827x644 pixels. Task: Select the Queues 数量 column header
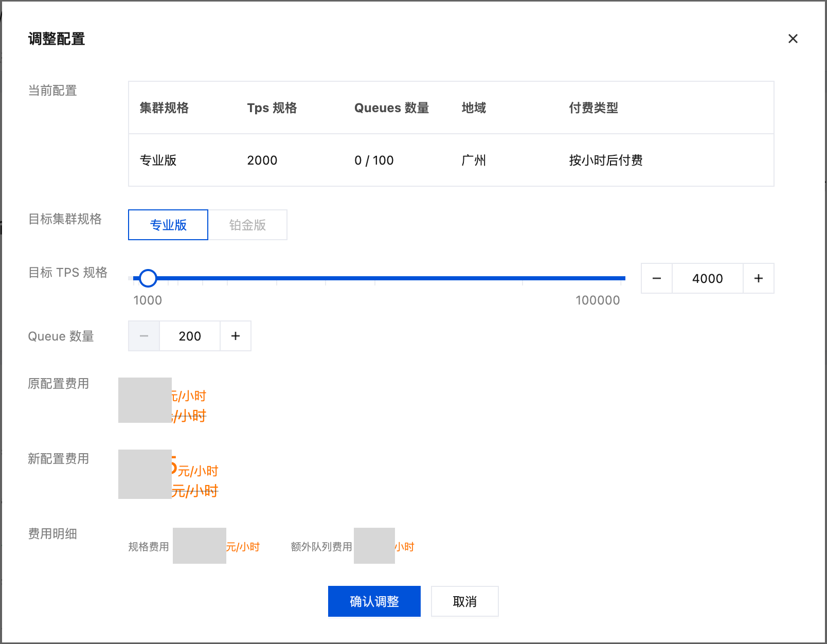(391, 108)
